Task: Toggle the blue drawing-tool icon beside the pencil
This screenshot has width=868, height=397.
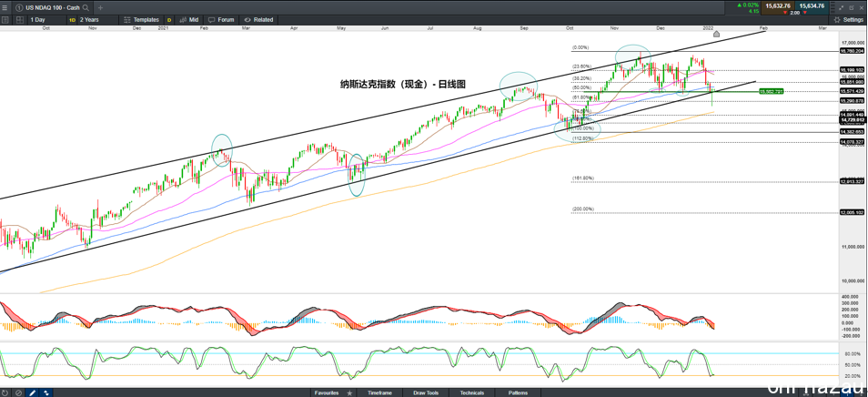Action: click(45, 392)
